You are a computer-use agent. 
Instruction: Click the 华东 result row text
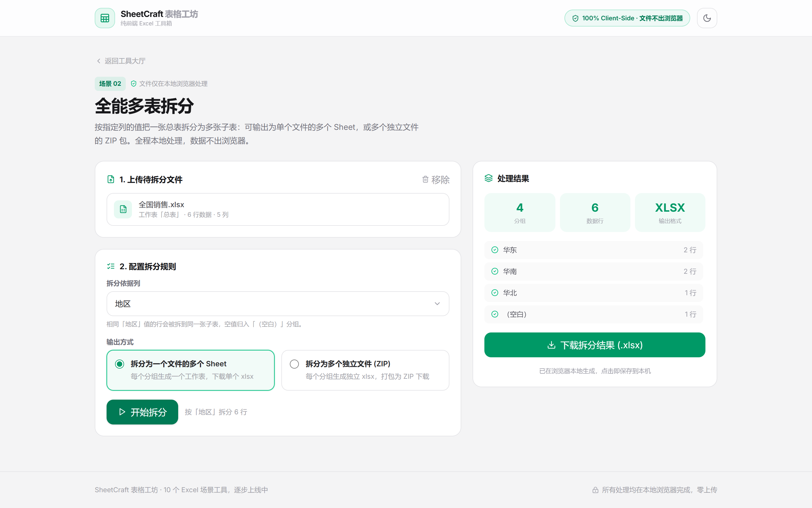pyautogui.click(x=510, y=250)
